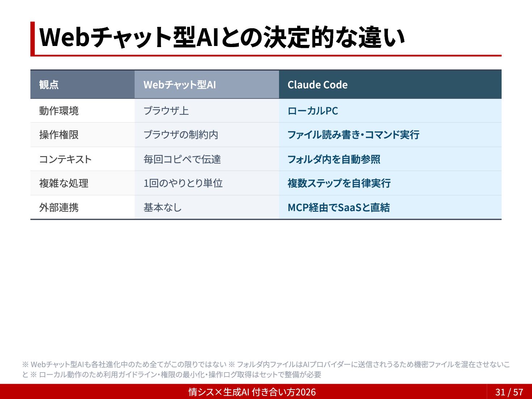532x399 pixels.
Task: Click the '毎回コピペで伝達' cell
Action: coord(207,159)
